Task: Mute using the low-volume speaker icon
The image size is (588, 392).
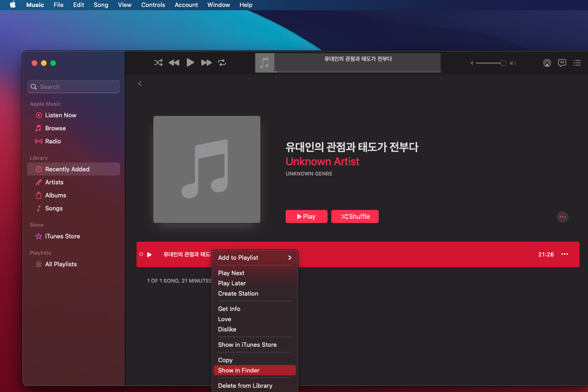Action: 472,63
